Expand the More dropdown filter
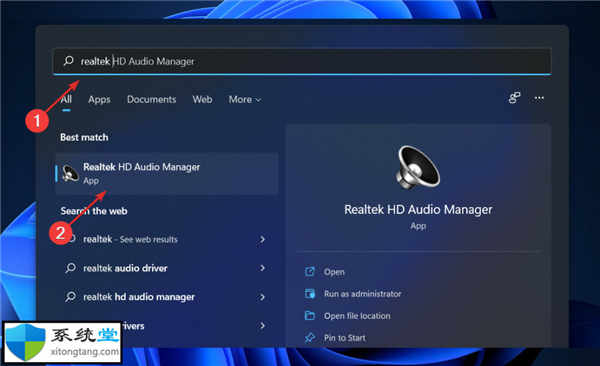The image size is (600, 366). (245, 100)
